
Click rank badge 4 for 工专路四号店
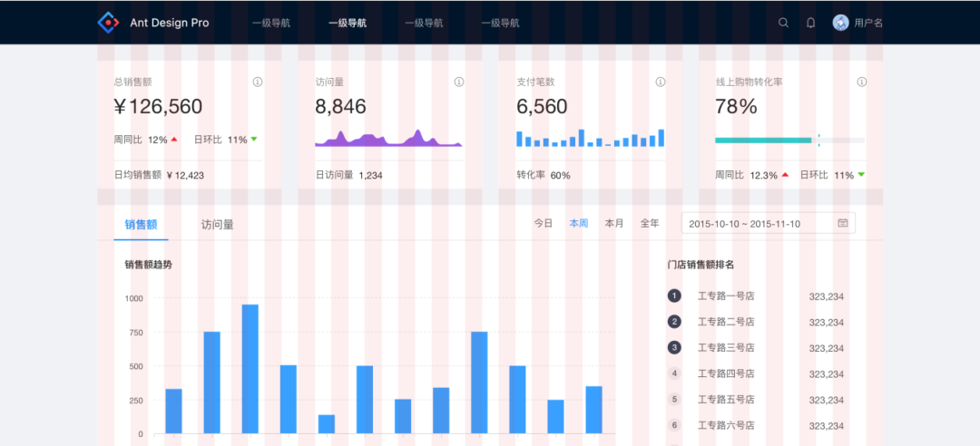pos(674,373)
